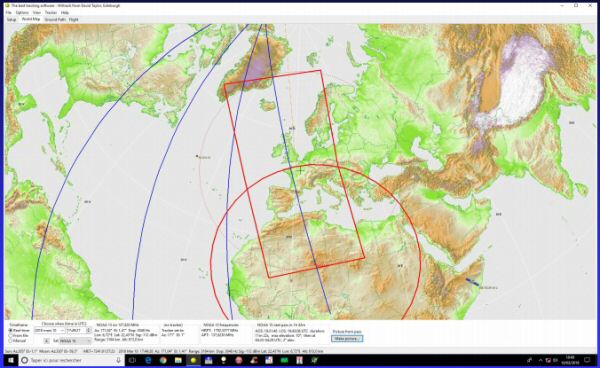Switch to the Flight tab

[x=73, y=19]
